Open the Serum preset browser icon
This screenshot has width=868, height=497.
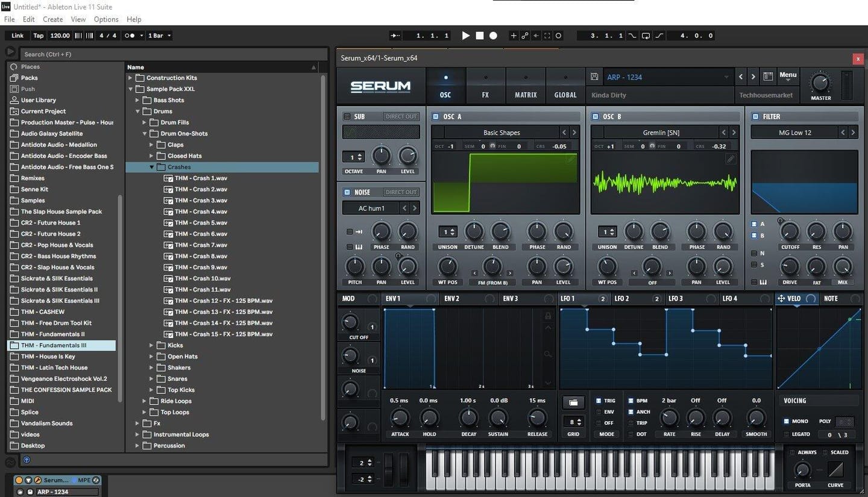[x=768, y=77]
